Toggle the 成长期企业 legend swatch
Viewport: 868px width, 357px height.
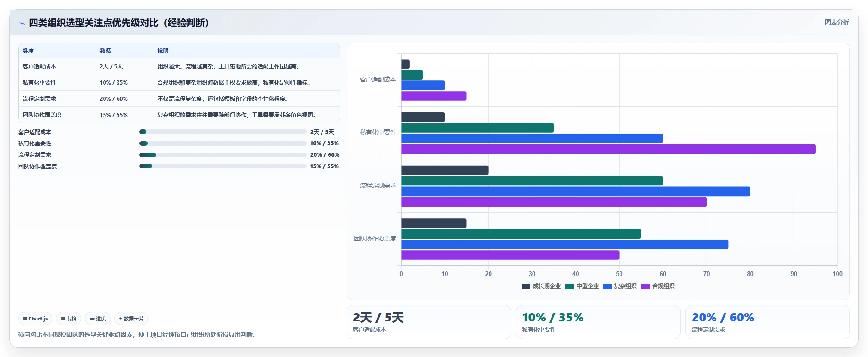tap(526, 286)
